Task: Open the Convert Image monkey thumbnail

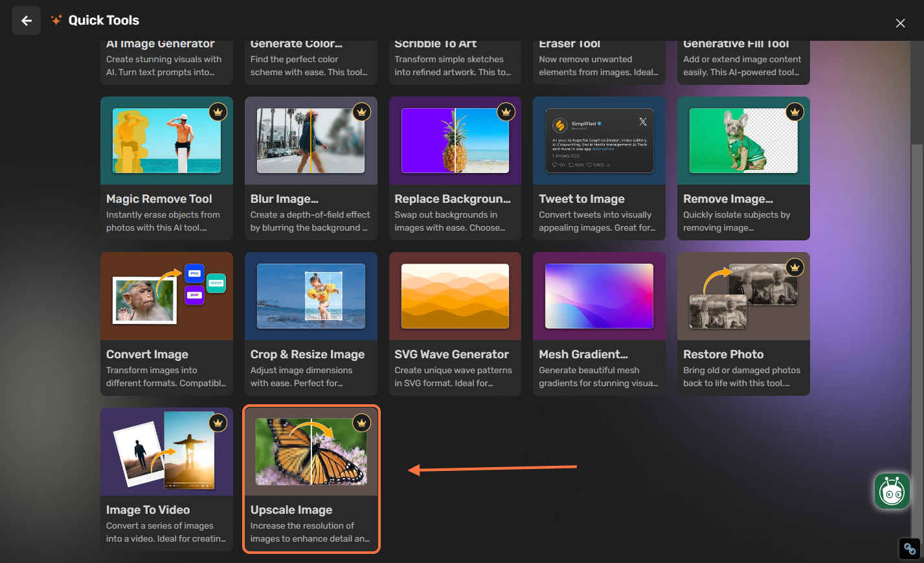Action: click(x=166, y=296)
